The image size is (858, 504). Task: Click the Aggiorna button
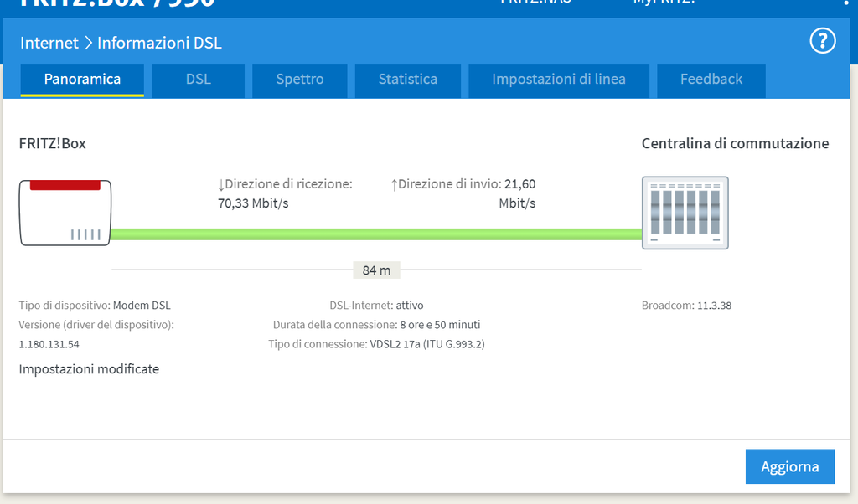tap(789, 466)
